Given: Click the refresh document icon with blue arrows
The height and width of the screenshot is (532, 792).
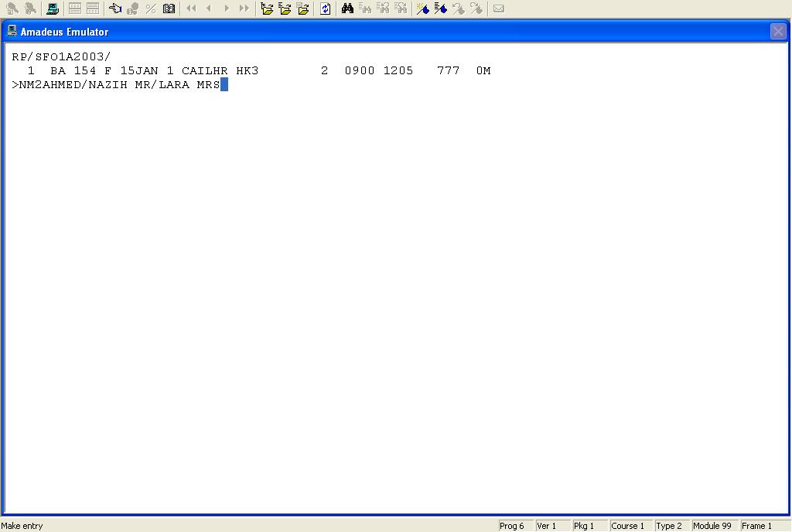Looking at the screenshot, I should 326,9.
